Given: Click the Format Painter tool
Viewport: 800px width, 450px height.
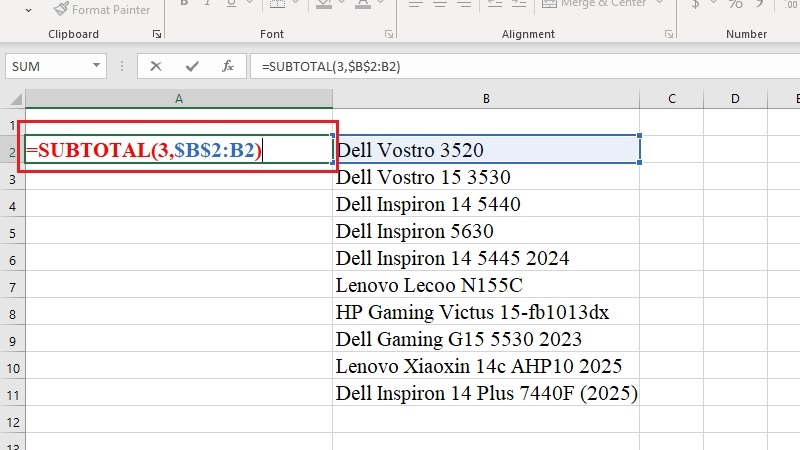Looking at the screenshot, I should tap(102, 9).
